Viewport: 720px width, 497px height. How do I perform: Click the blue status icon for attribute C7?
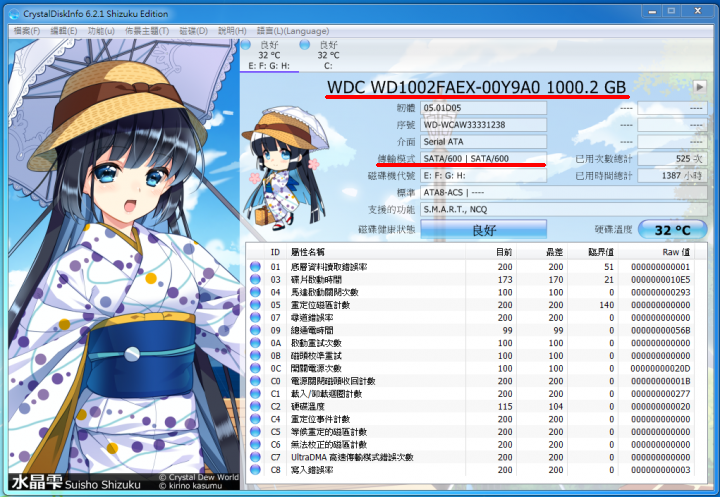[255, 457]
